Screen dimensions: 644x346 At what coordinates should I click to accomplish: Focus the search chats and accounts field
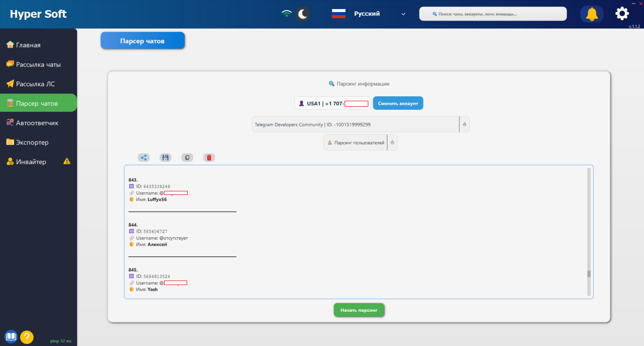tap(493, 14)
